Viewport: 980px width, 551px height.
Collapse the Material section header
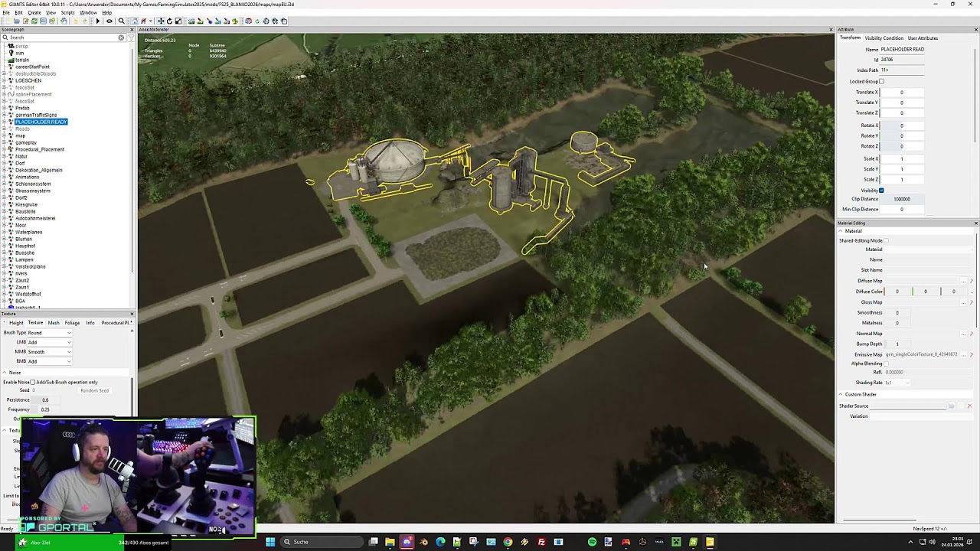[x=841, y=231]
